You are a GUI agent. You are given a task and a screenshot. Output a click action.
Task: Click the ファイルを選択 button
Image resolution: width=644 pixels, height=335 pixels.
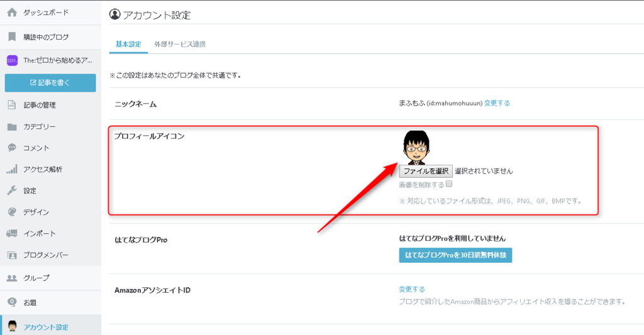(x=426, y=171)
